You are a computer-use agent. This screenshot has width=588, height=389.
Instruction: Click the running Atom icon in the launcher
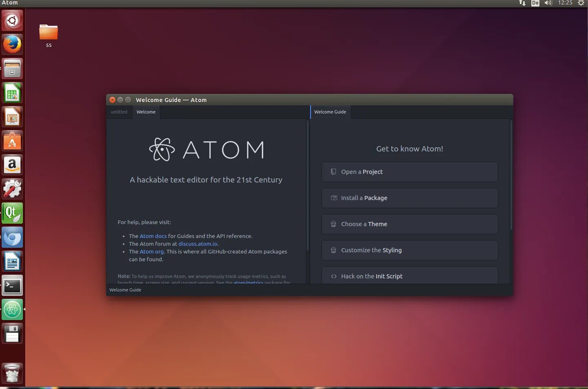click(12, 309)
